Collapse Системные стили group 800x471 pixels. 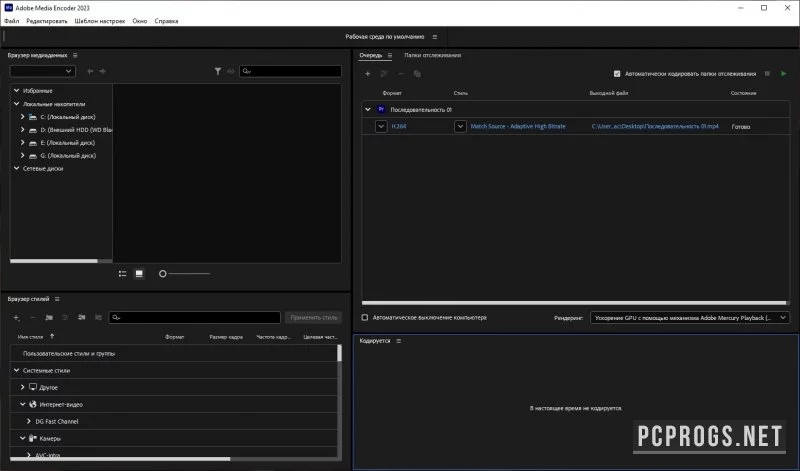click(16, 370)
